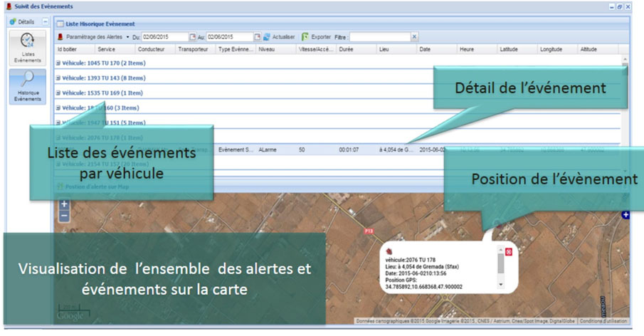Screen dimensions: 644x336
Task: Open Paramétrage des Alertes dropdown
Action: pyautogui.click(x=128, y=36)
